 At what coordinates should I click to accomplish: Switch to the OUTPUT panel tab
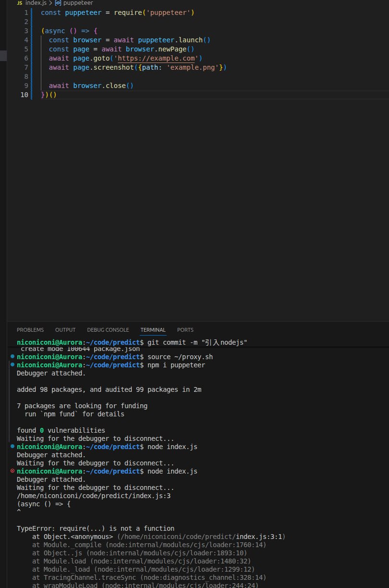(x=65, y=330)
